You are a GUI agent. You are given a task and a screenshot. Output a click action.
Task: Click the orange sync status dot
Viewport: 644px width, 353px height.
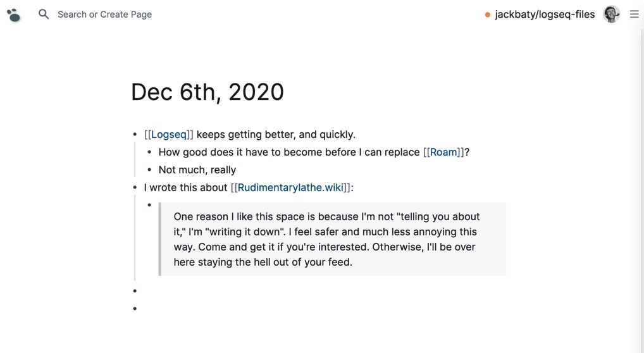click(488, 15)
